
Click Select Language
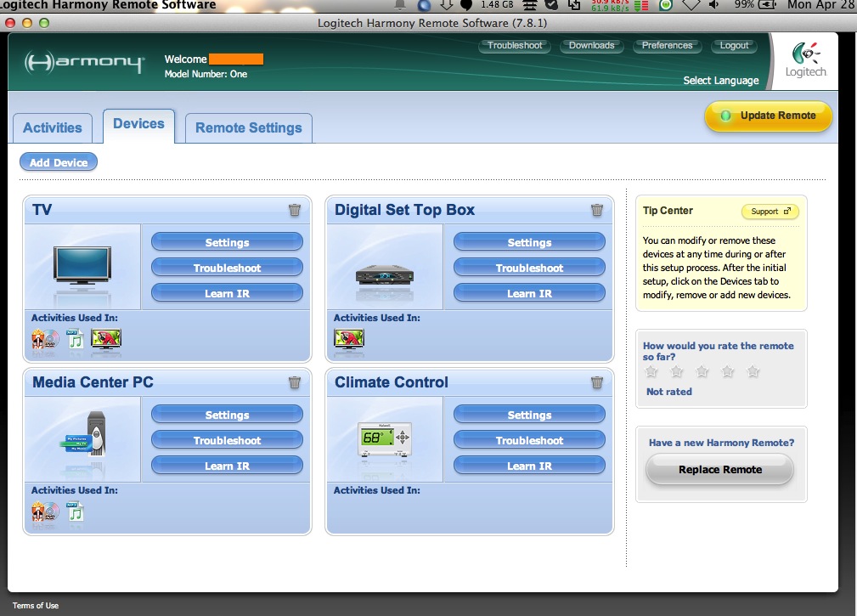coord(721,81)
